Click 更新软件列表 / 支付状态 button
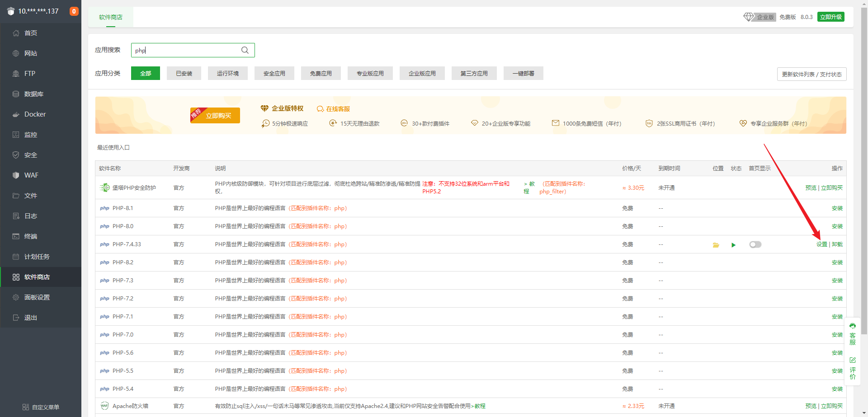Image resolution: width=868 pixels, height=417 pixels. pyautogui.click(x=812, y=74)
